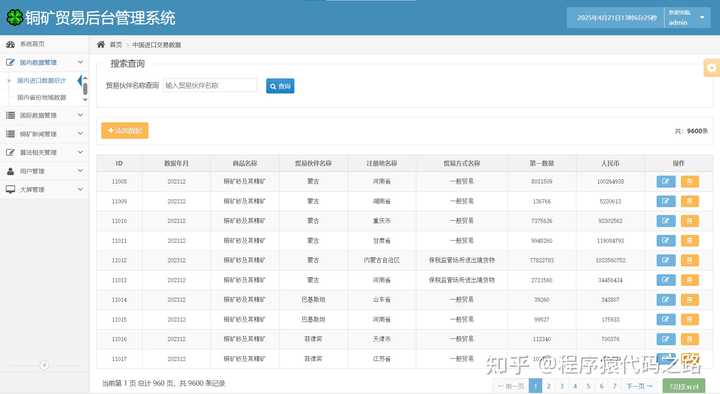Click the orange delete icon in row 11016
Viewport: 720px width, 394px height.
tap(690, 339)
